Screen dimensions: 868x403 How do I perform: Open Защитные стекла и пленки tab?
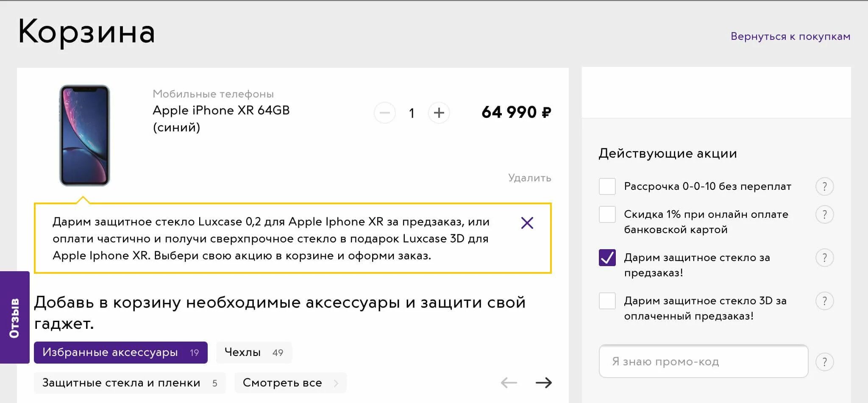click(130, 383)
